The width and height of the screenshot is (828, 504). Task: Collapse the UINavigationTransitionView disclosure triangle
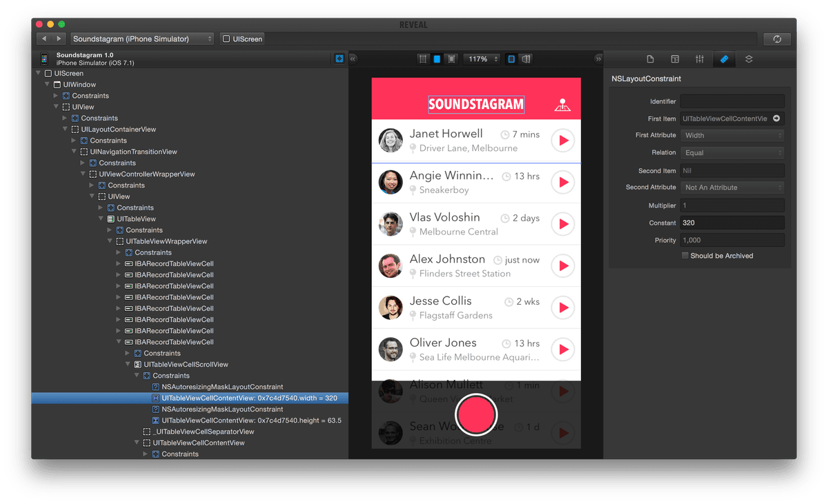tap(74, 152)
